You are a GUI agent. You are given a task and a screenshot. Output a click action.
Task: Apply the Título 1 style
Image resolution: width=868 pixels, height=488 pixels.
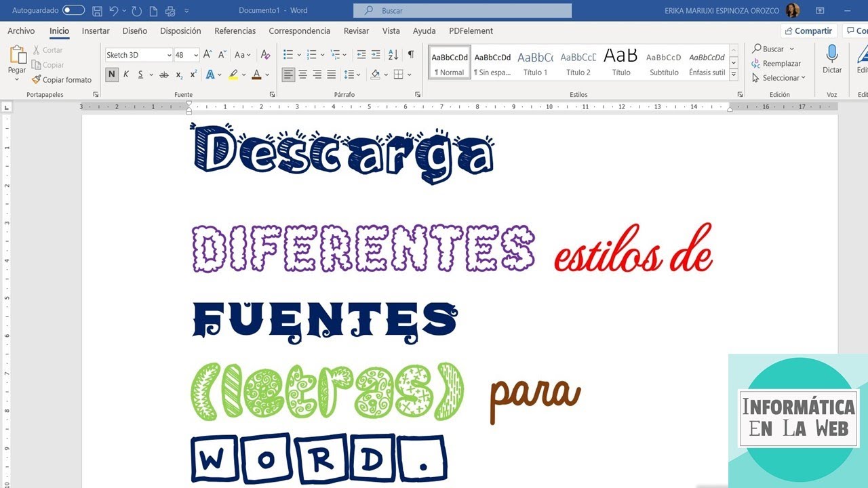tap(536, 62)
